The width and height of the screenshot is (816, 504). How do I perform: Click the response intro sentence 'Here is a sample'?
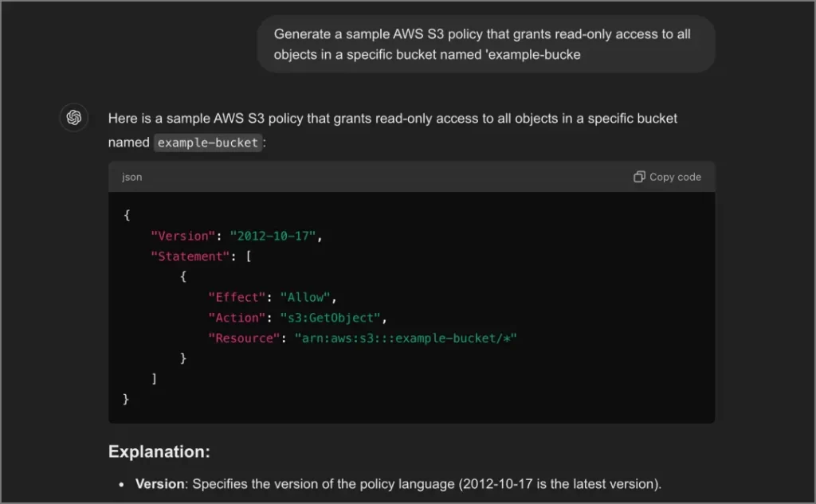point(393,130)
